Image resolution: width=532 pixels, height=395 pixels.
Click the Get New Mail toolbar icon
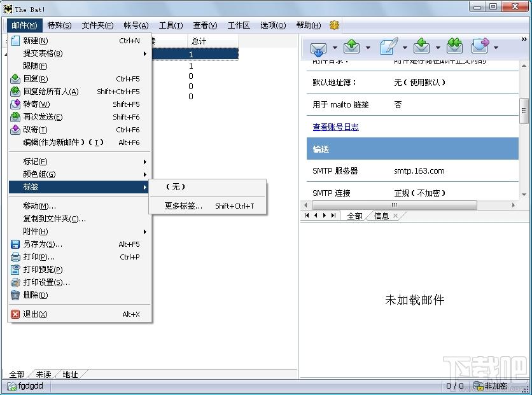(x=318, y=47)
